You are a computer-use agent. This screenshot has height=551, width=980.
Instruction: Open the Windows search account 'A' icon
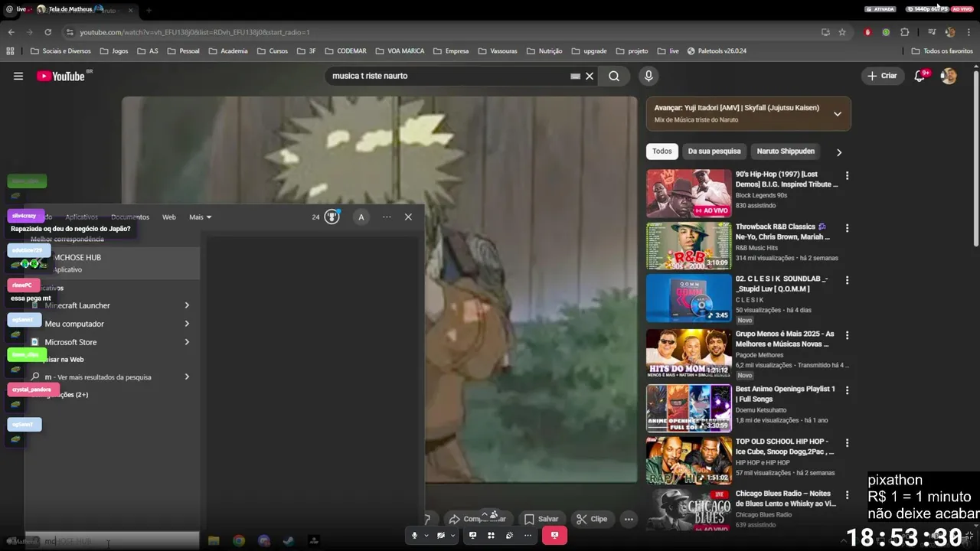pyautogui.click(x=361, y=217)
